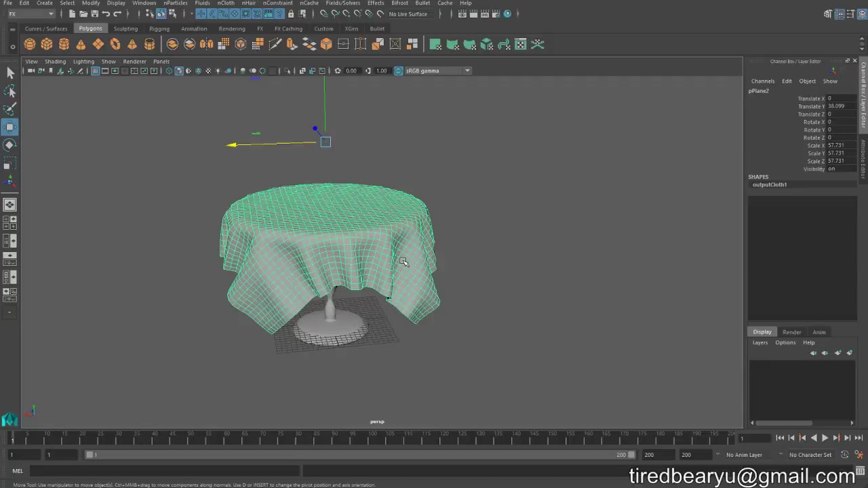Image resolution: width=868 pixels, height=488 pixels.
Task: Create a polygon cone from the shelf
Action: tap(81, 44)
